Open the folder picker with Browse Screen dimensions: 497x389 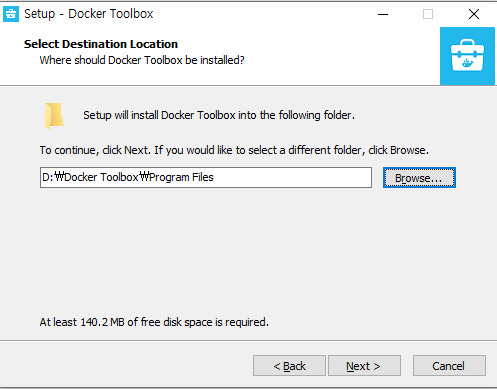(419, 178)
